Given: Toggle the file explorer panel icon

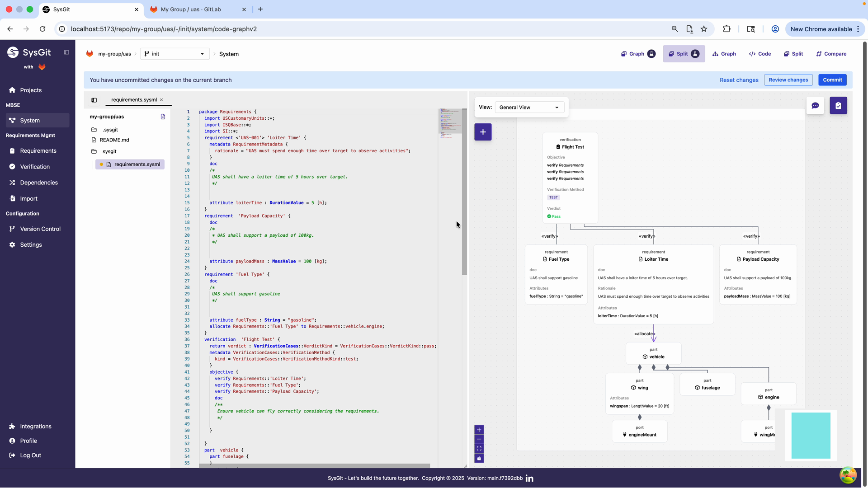Looking at the screenshot, I should [94, 100].
